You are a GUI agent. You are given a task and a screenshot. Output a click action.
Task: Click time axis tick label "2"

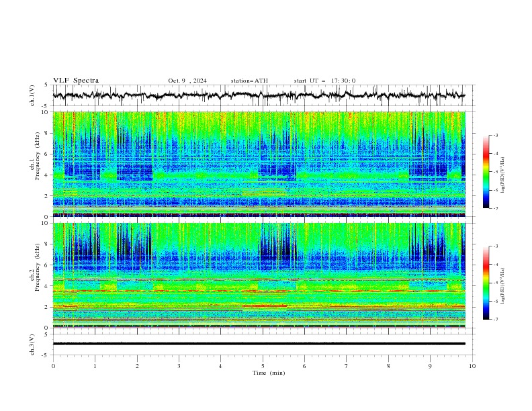(137, 366)
